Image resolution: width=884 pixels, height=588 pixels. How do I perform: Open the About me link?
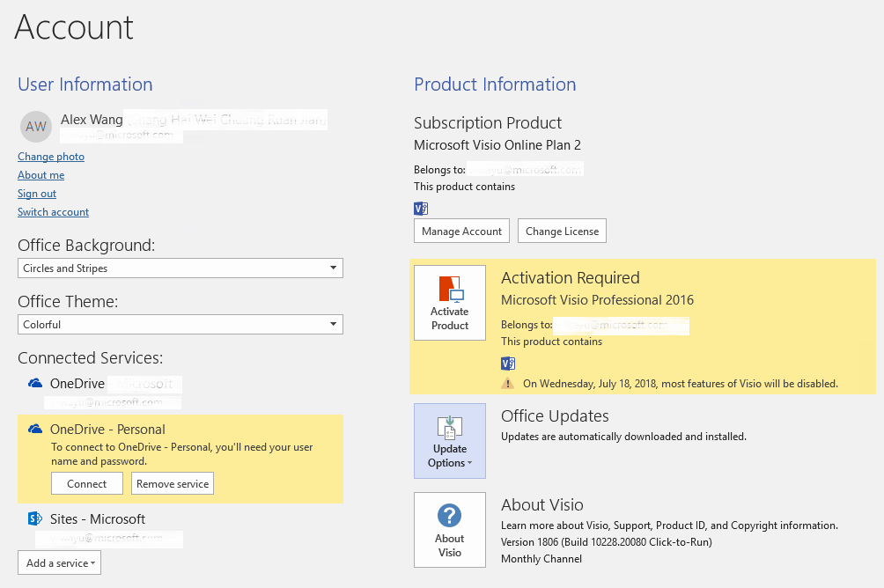[41, 175]
